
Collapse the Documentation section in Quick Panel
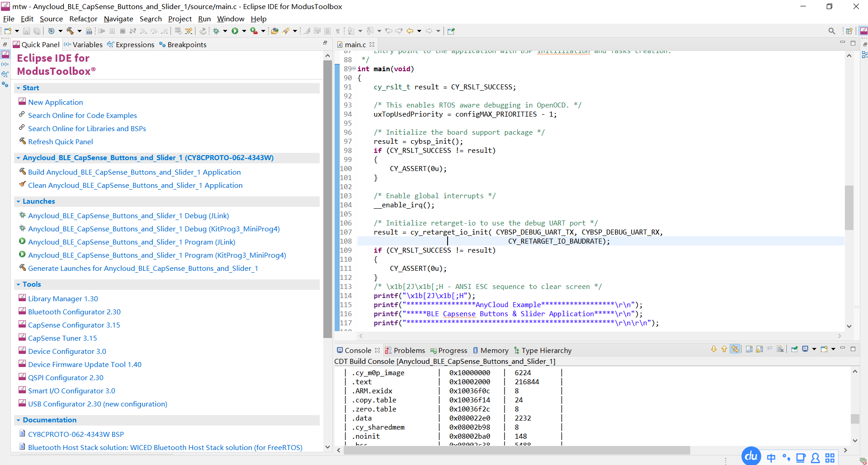click(x=18, y=420)
